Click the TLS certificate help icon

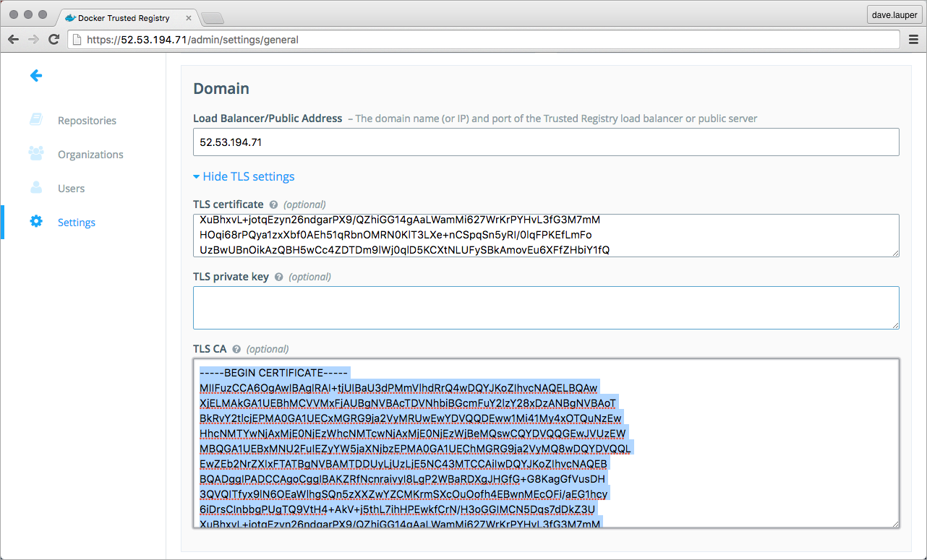[x=273, y=204]
